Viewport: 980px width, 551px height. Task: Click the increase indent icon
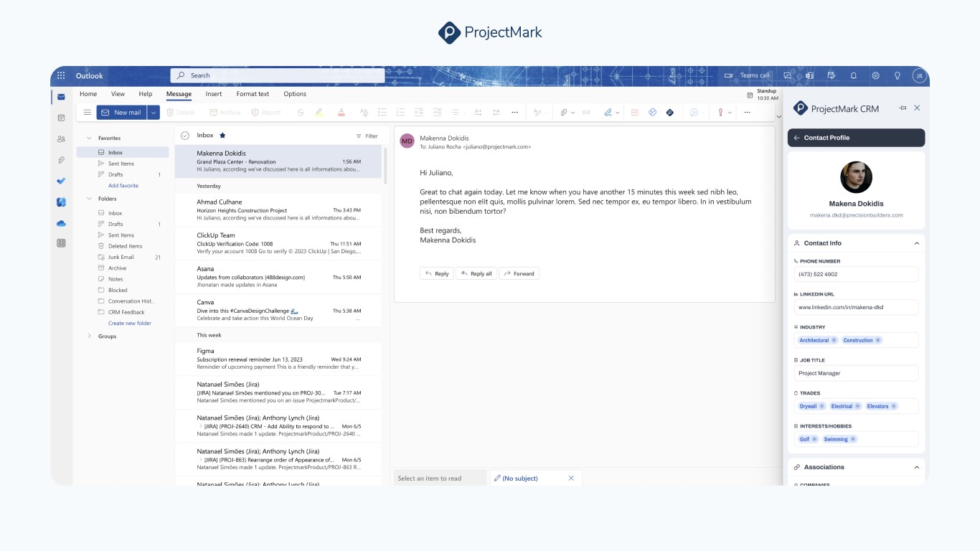click(x=437, y=113)
